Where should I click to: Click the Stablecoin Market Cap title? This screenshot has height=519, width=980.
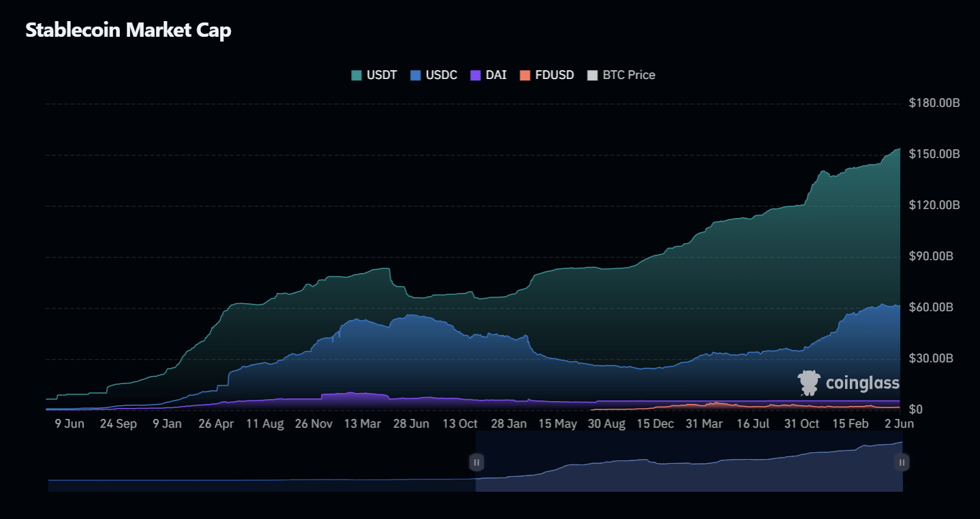tap(128, 30)
